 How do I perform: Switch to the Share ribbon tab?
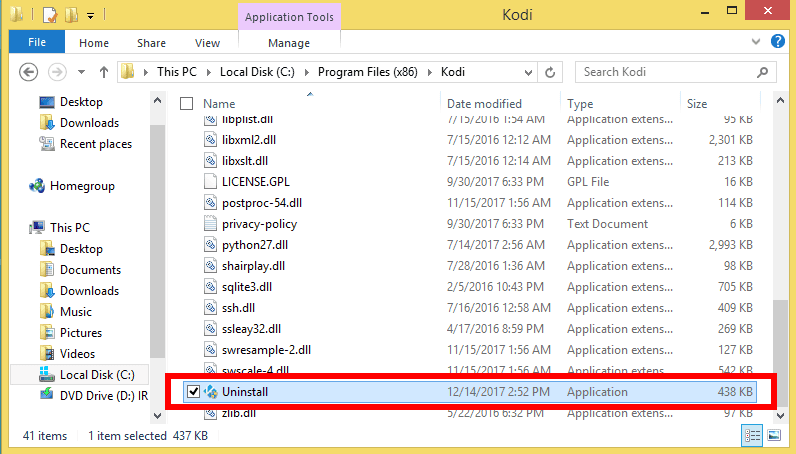click(x=151, y=43)
